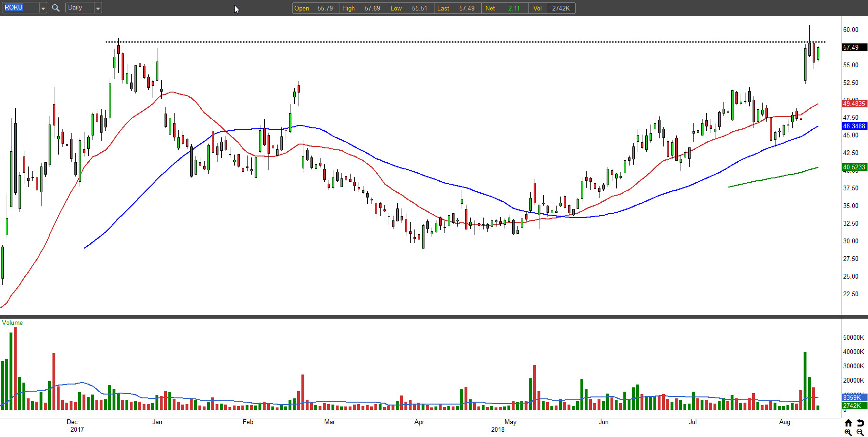Click the blue 46.3488 moving average label
The width and height of the screenshot is (868, 437).
[854, 126]
